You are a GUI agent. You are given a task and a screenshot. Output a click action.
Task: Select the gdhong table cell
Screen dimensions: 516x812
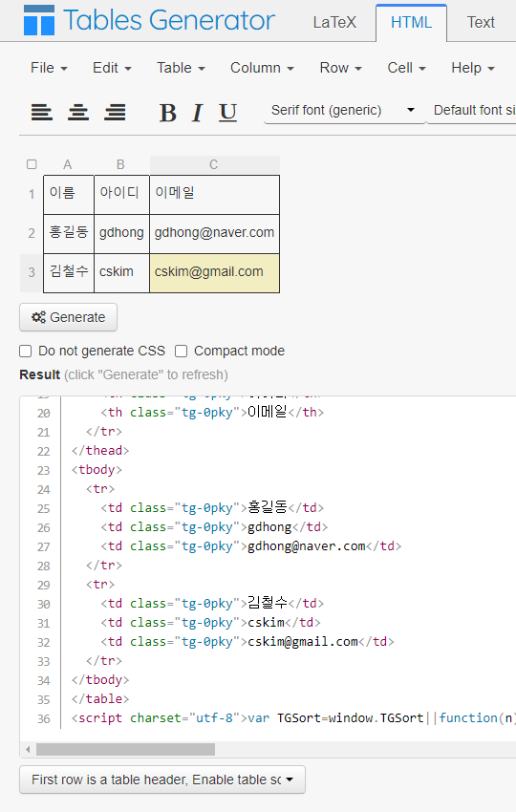point(121,233)
